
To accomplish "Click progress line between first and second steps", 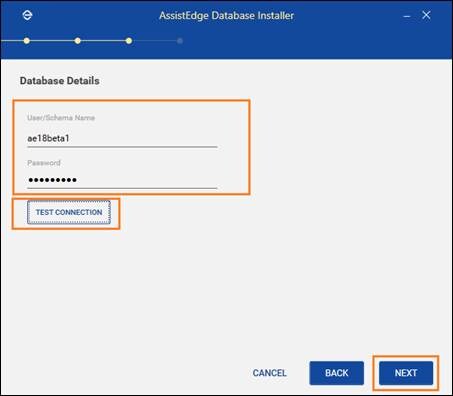I will click(52, 41).
